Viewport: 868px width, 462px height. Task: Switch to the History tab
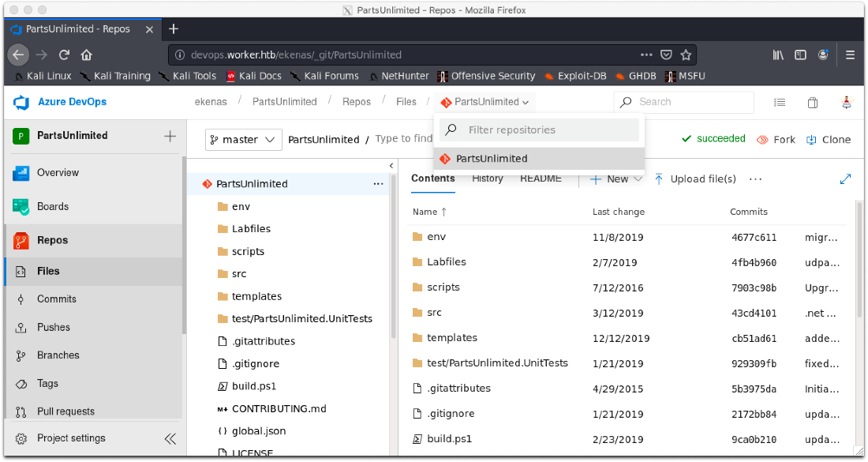click(487, 178)
